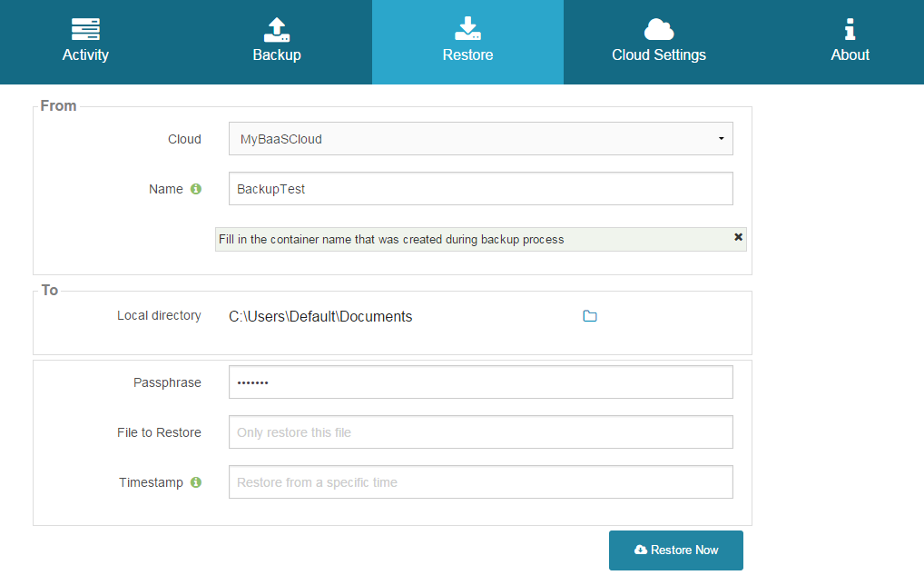Click into the Passphrase field
This screenshot has height=585, width=924.
(480, 382)
